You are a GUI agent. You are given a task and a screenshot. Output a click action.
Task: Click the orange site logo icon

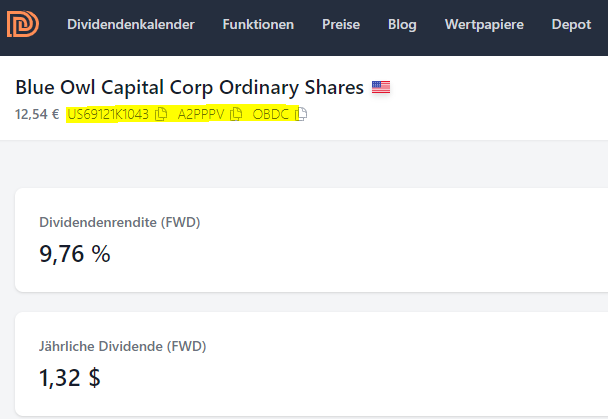pos(22,24)
